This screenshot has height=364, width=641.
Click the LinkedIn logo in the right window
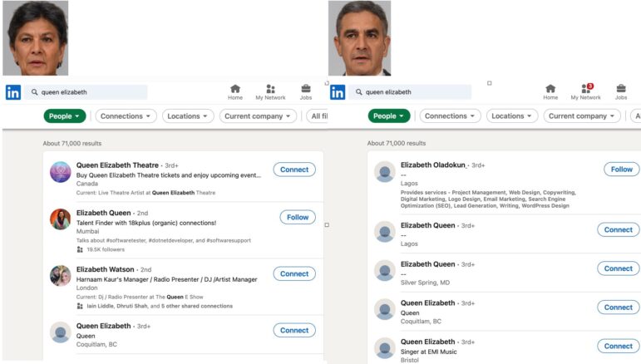(x=338, y=92)
